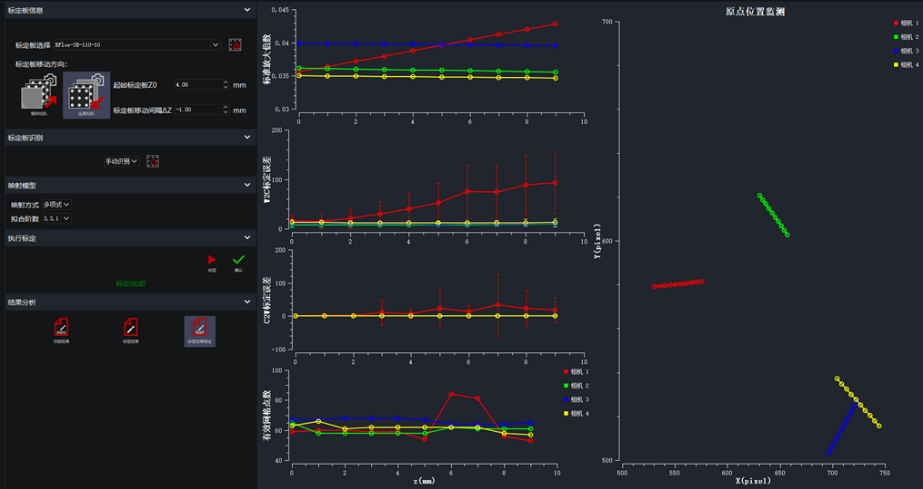This screenshot has height=489, width=923.
Task: Open the 映射方式 多项式 dropdown
Action: click(x=55, y=205)
